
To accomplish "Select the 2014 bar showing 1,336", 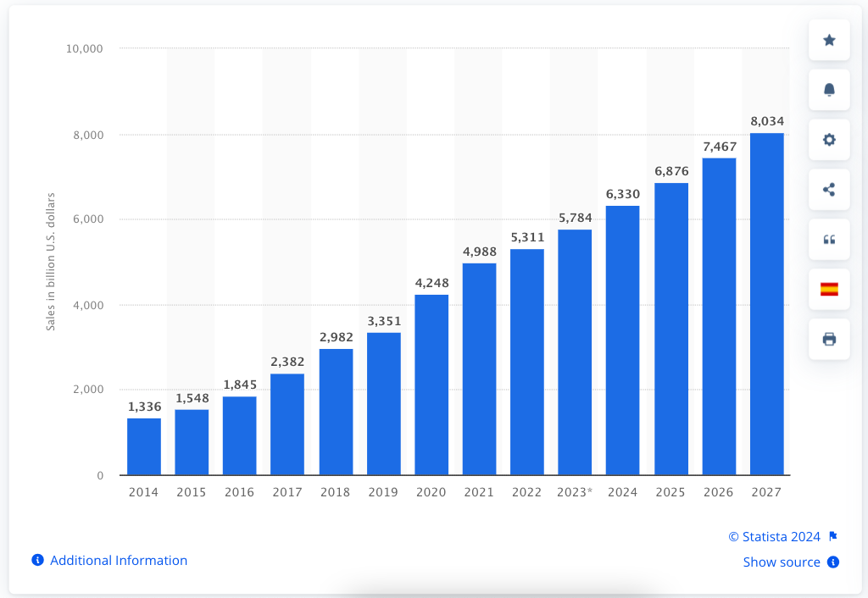I will point(144,446).
